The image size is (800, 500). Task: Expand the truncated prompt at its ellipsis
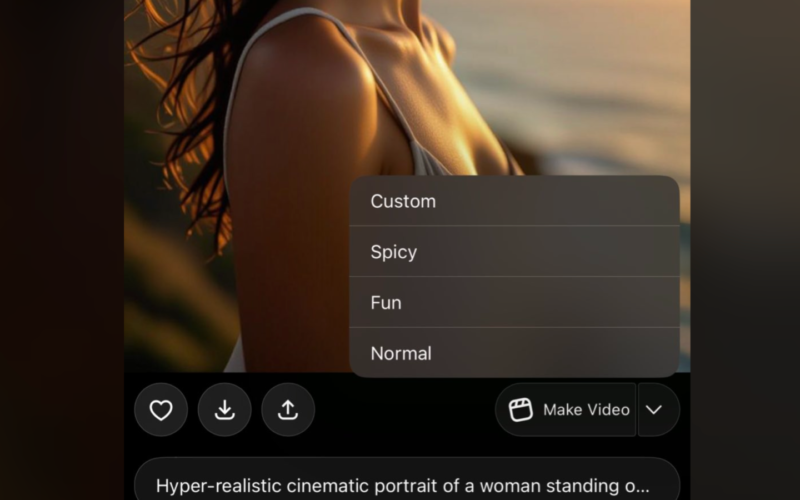click(x=637, y=487)
